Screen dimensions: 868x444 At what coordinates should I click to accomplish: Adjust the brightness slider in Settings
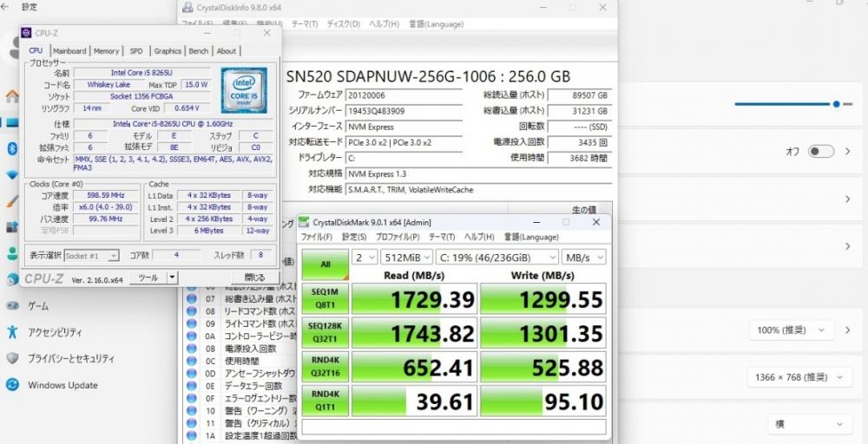click(x=792, y=104)
